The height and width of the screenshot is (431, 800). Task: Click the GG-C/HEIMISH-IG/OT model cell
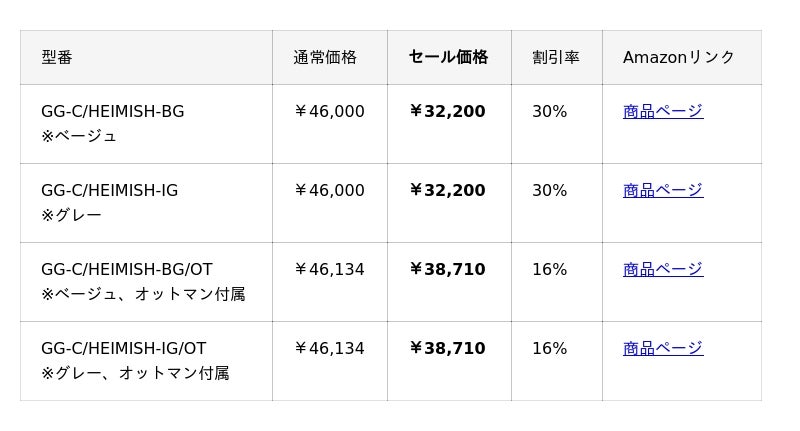[123, 348]
